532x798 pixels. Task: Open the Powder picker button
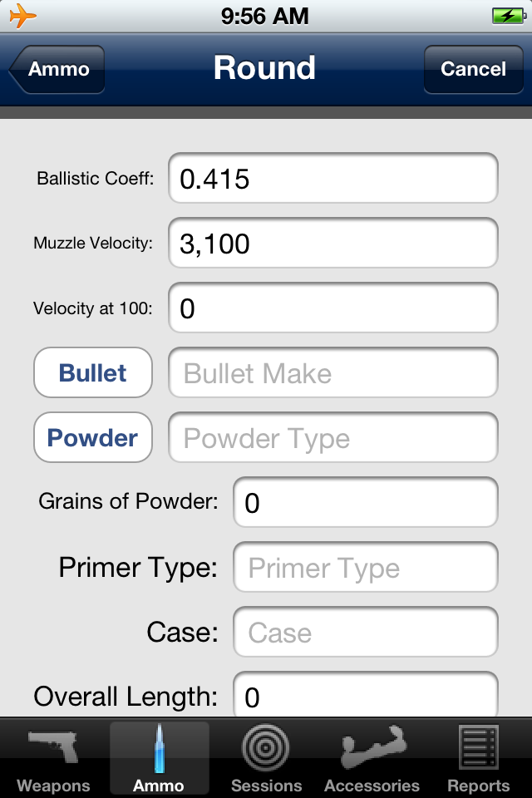point(92,437)
